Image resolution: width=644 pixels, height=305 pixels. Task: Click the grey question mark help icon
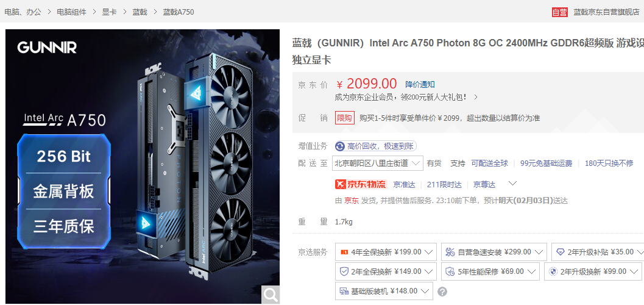click(x=442, y=292)
